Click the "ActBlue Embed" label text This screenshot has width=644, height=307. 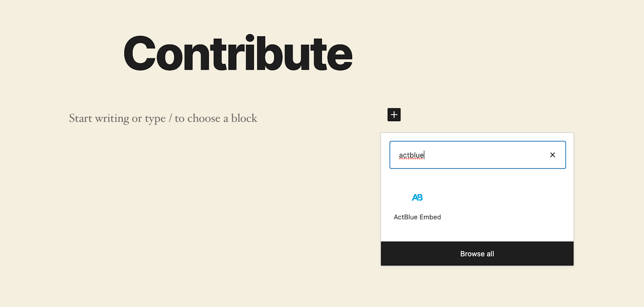(x=417, y=217)
